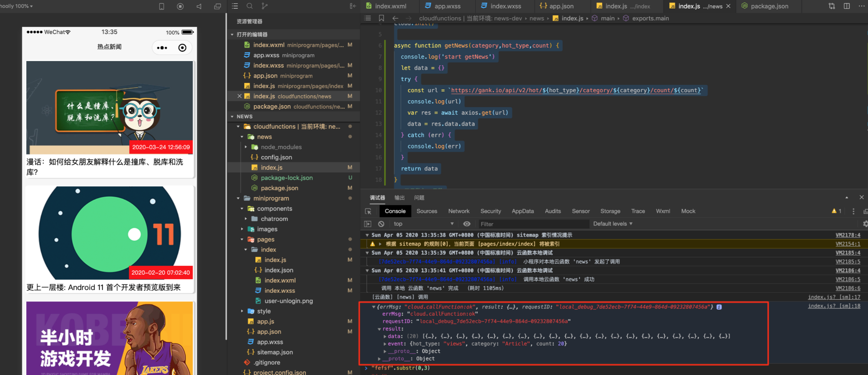Open the index.js? [sm]:17 source link
The width and height of the screenshot is (868, 375).
click(x=834, y=297)
